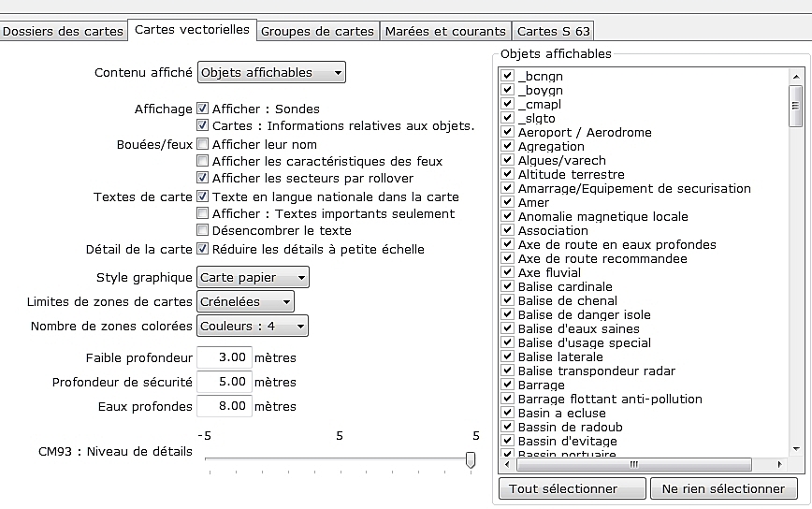Open Nombre de zones colorées dropdown

point(253,327)
